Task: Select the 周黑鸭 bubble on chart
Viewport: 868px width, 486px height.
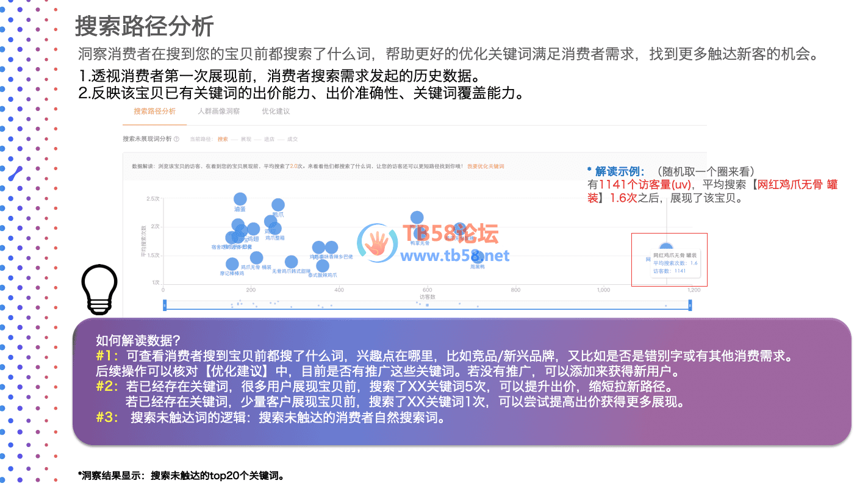Action: point(478,257)
